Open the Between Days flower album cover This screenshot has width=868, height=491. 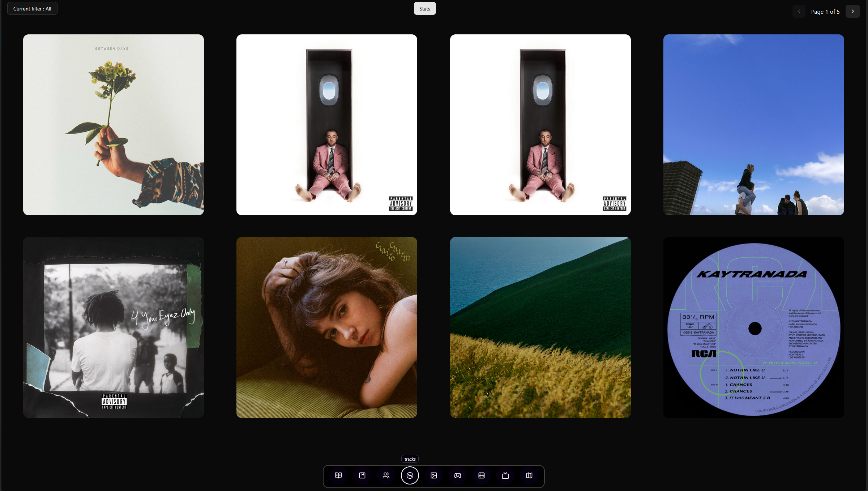coord(114,125)
